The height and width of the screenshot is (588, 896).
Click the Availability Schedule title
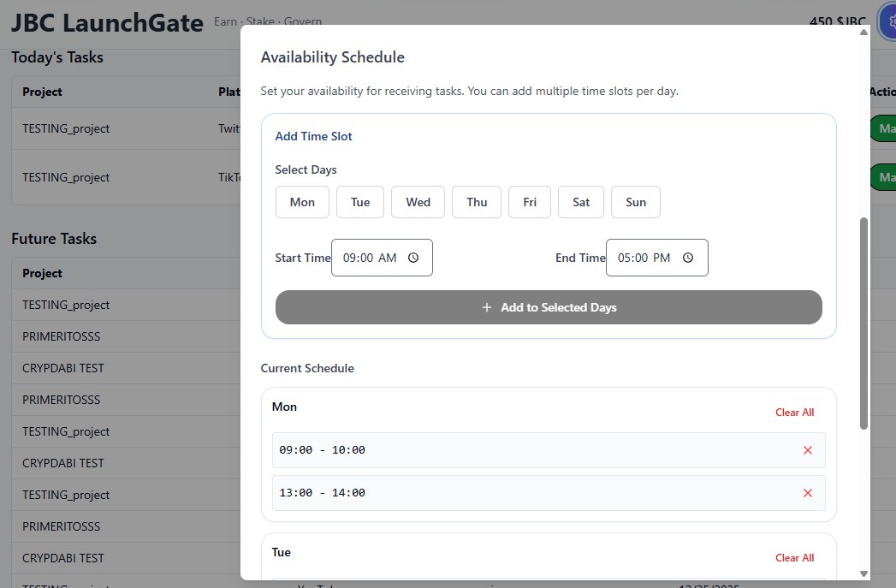coord(332,57)
